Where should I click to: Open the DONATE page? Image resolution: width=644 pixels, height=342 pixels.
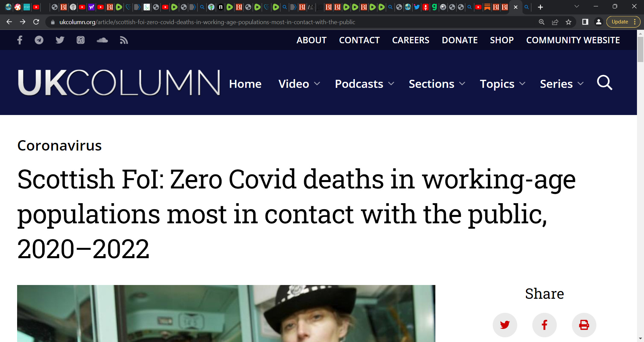click(x=460, y=40)
